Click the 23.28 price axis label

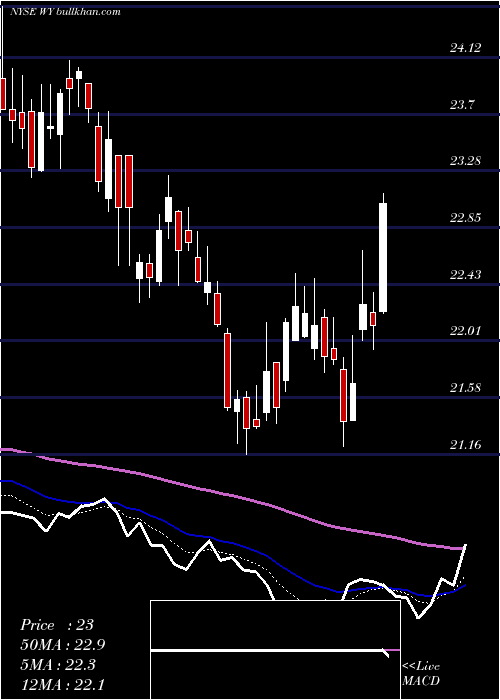click(x=465, y=161)
